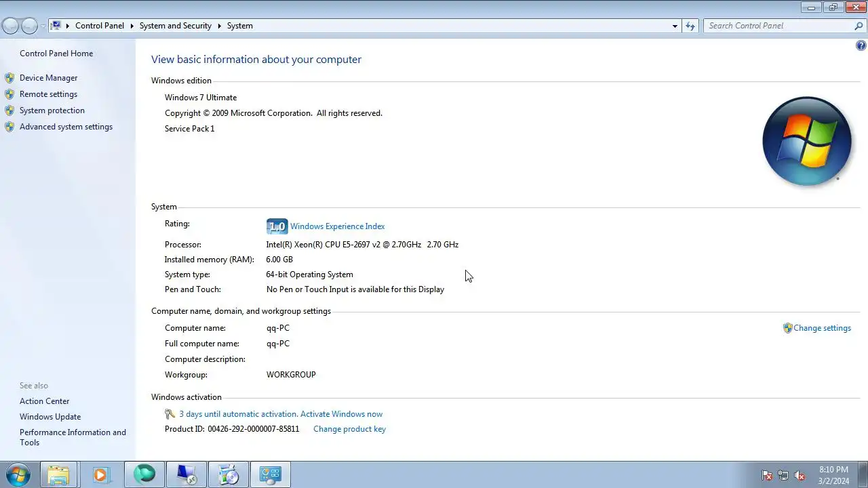The height and width of the screenshot is (488, 868).
Task: Click the Show desktop button
Action: [863, 475]
